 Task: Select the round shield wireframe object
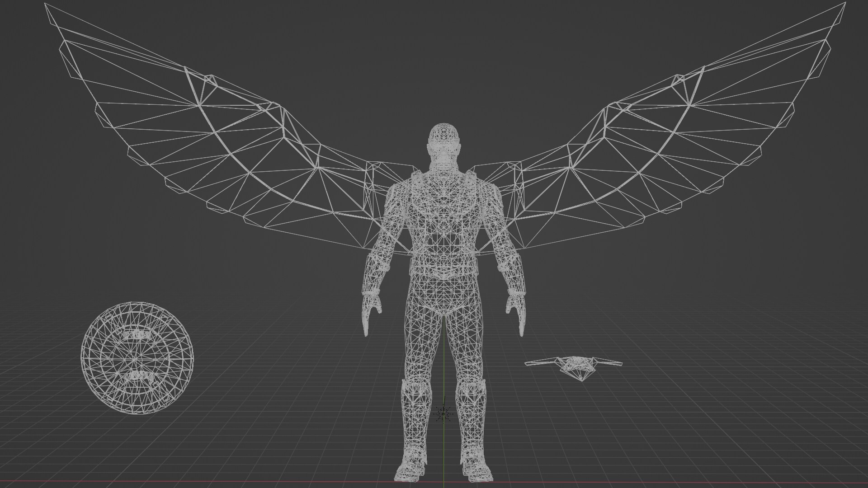pyautogui.click(x=138, y=358)
